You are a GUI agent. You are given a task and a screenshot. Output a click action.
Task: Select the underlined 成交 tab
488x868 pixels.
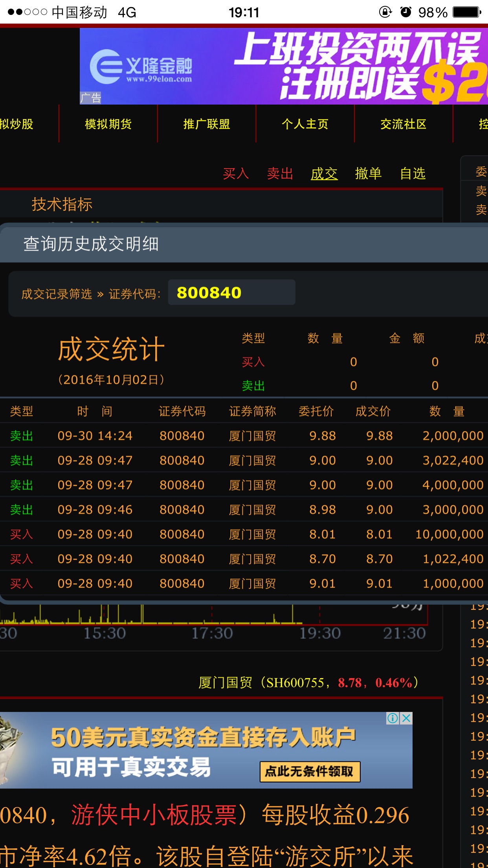click(324, 173)
